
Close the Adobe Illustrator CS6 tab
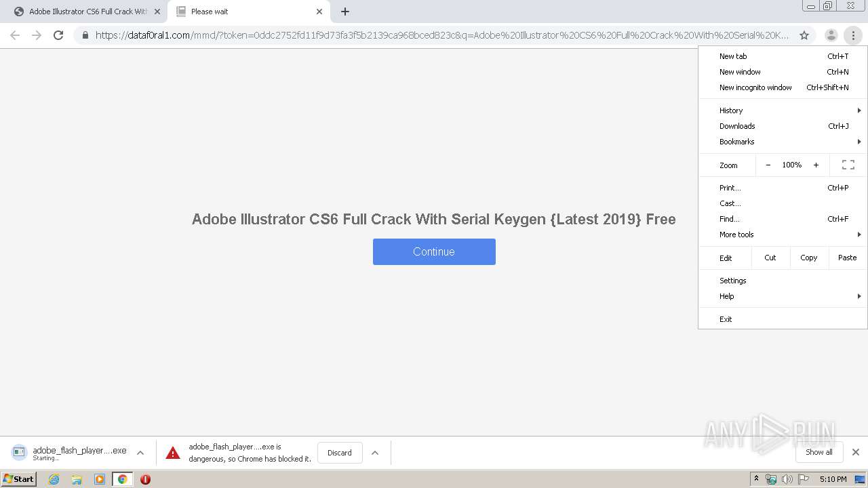coord(157,12)
